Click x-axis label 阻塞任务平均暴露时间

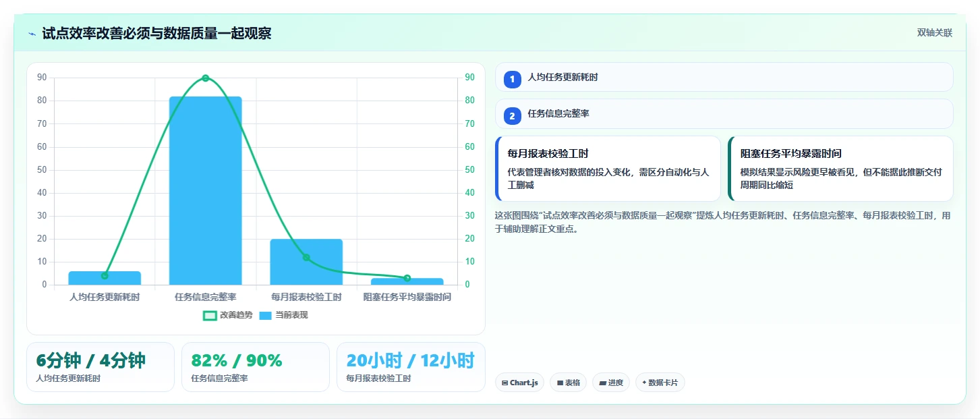(x=407, y=297)
